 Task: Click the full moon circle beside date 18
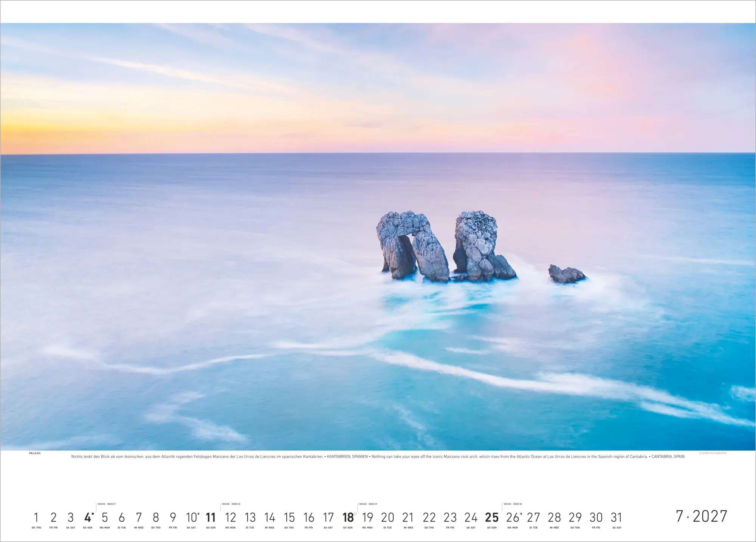pyautogui.click(x=355, y=513)
